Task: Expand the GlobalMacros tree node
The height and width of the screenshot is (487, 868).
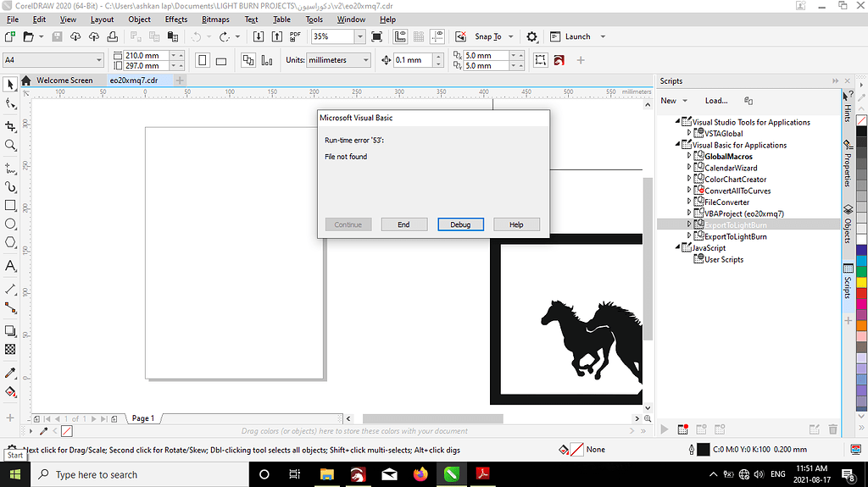Action: 689,156
